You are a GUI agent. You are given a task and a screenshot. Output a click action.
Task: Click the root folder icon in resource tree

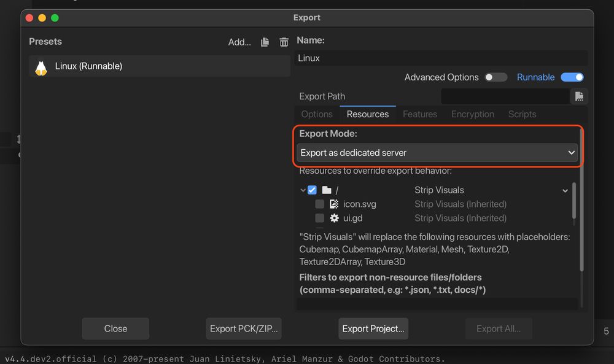pos(327,190)
